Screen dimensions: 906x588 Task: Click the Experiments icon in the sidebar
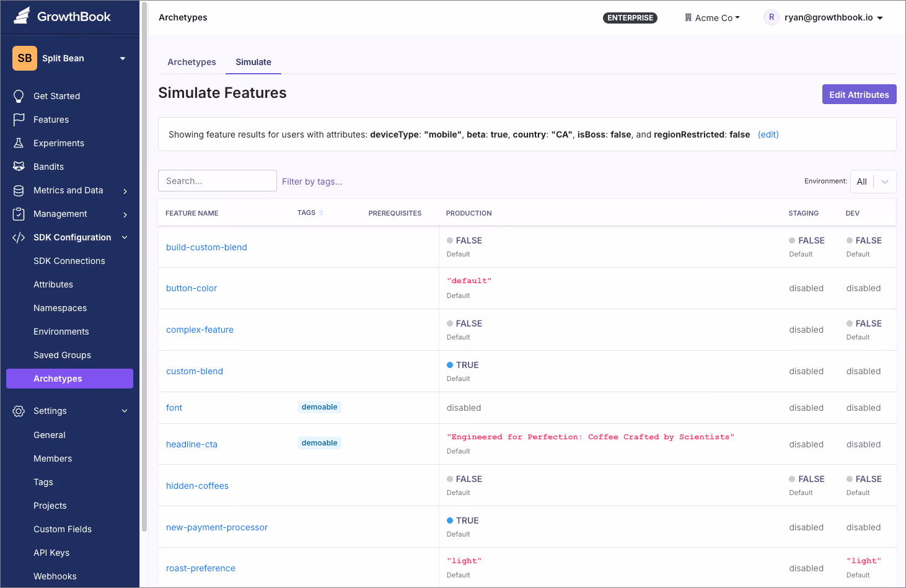(x=19, y=143)
